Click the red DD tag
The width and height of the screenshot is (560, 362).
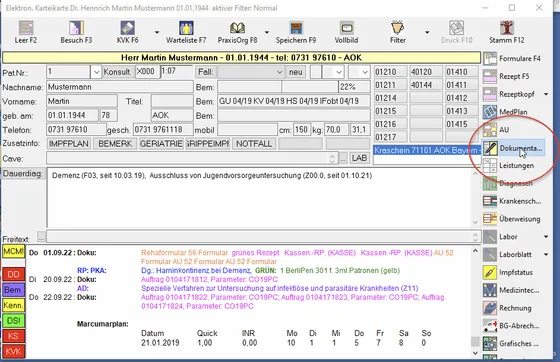(13, 274)
